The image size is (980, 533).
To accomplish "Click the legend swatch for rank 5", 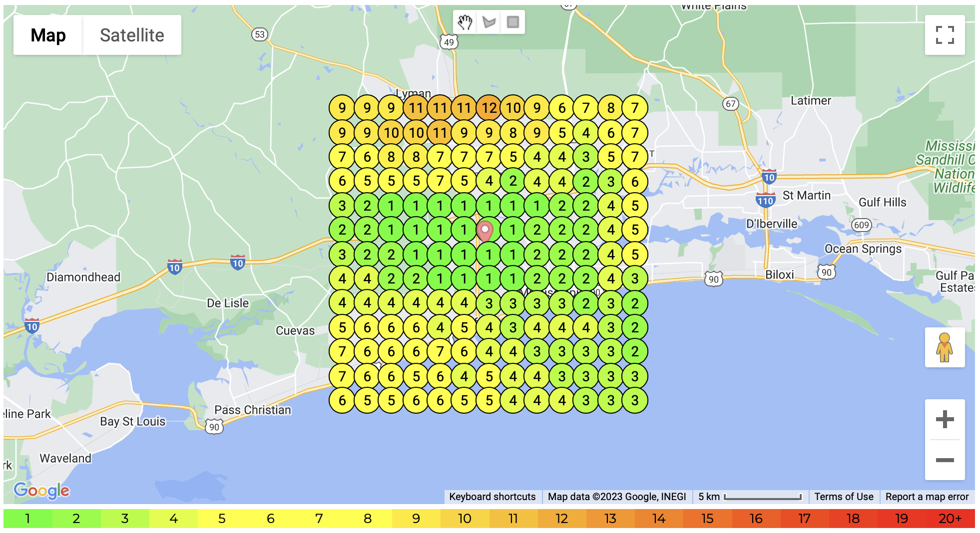I will coord(222,519).
